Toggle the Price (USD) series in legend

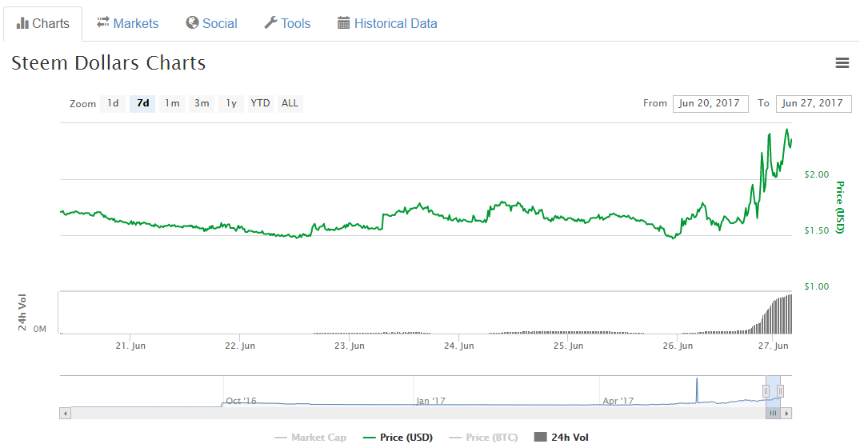tap(398, 438)
